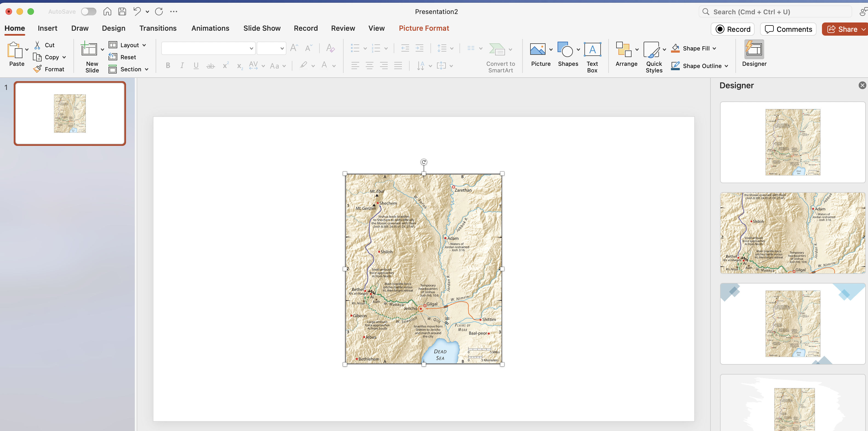The width and height of the screenshot is (868, 431).
Task: Click the Home icon in title bar
Action: click(107, 12)
